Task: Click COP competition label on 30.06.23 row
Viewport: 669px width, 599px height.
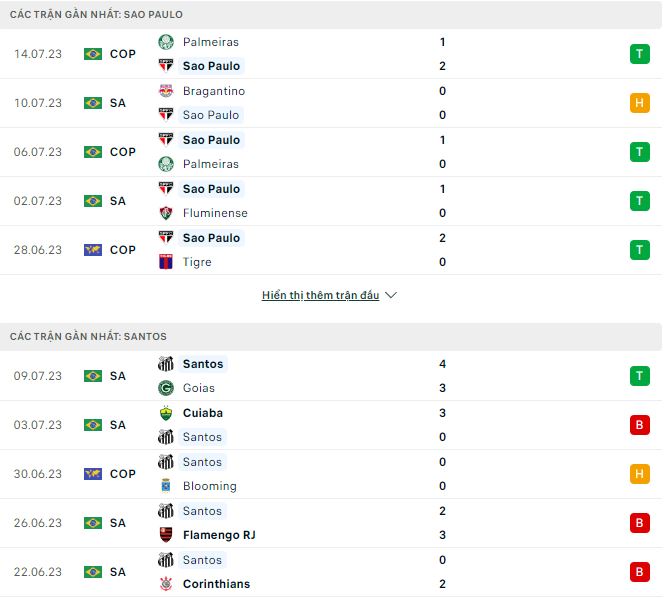Action: (123, 474)
